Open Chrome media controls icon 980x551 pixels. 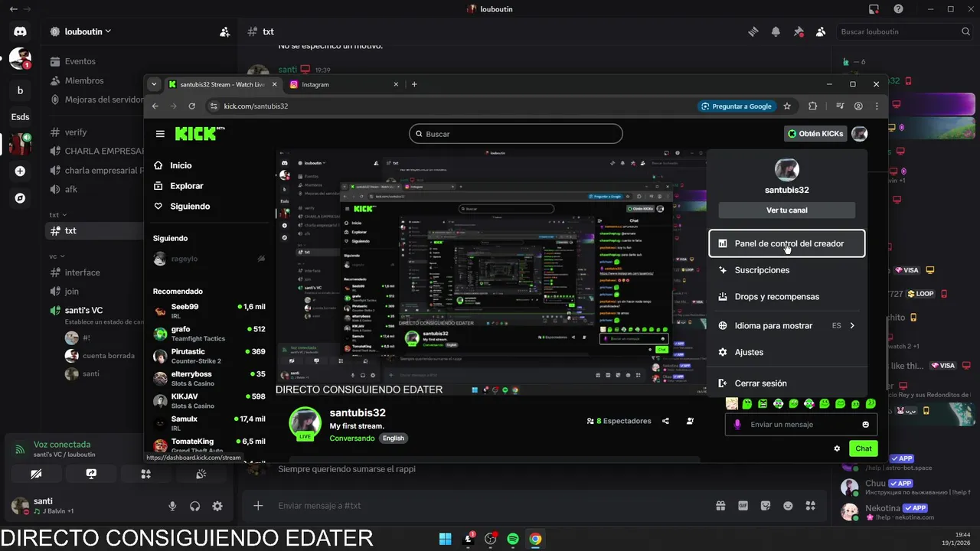[x=840, y=106]
